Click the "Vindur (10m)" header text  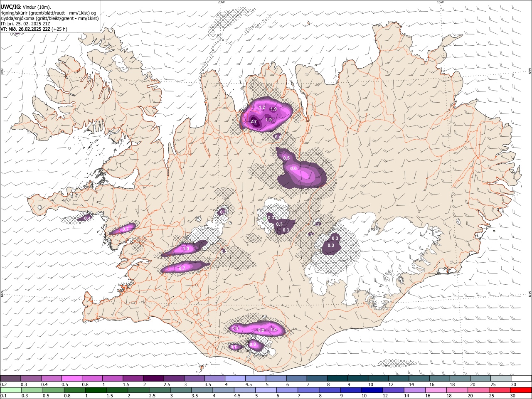(x=37, y=7)
